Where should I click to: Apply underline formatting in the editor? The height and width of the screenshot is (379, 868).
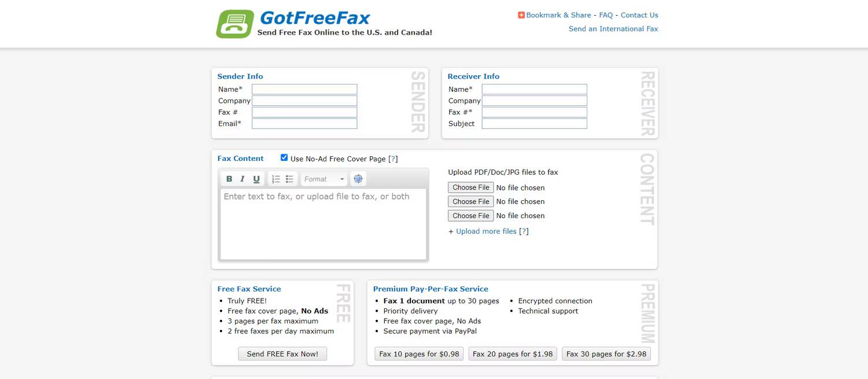(256, 178)
